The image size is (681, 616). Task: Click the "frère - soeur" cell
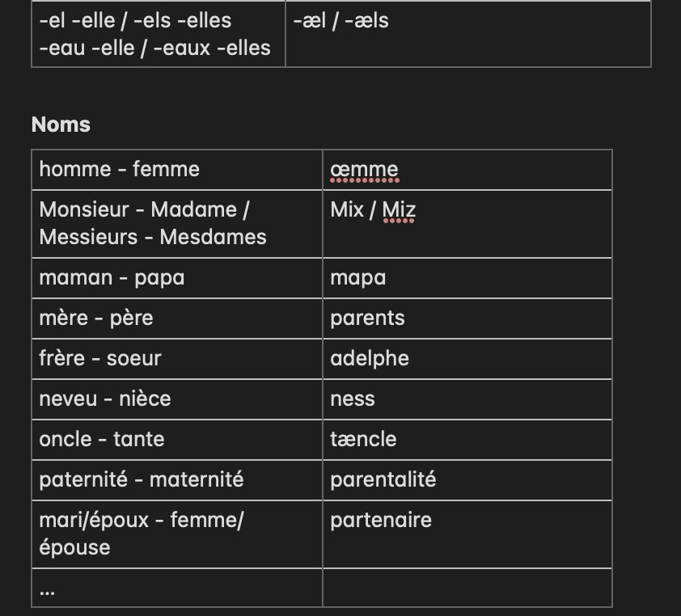(x=100, y=358)
